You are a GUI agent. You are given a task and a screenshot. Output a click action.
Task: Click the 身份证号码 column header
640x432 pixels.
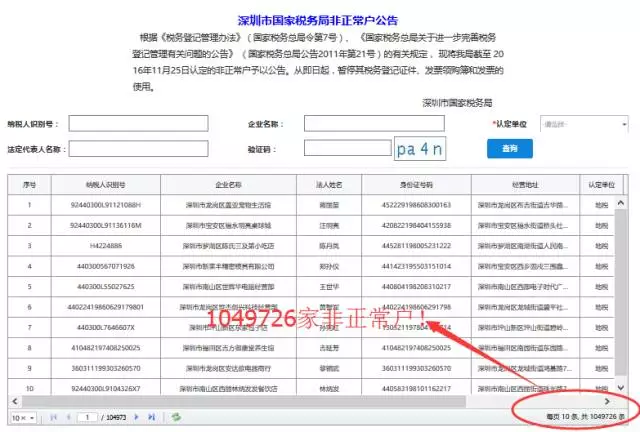click(416, 185)
